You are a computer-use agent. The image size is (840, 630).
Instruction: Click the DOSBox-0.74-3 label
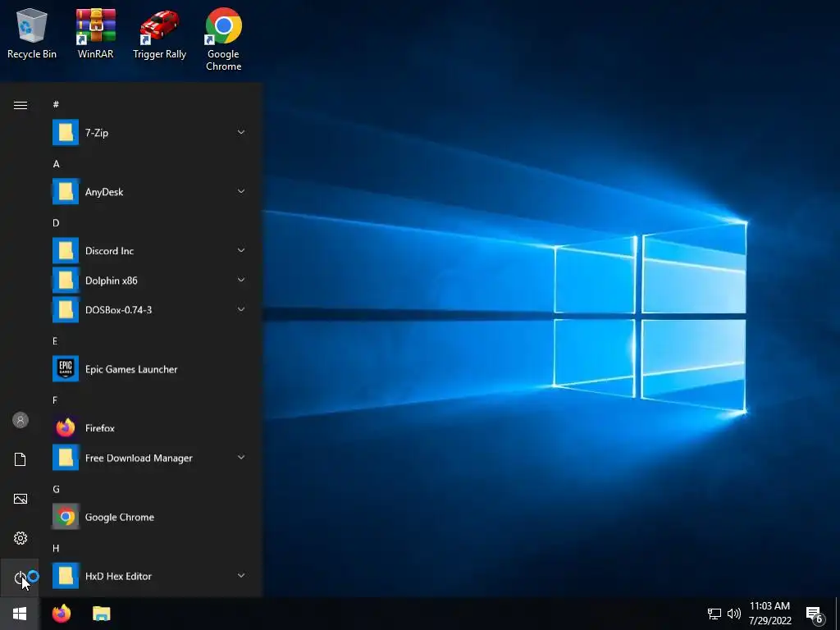[118, 309]
